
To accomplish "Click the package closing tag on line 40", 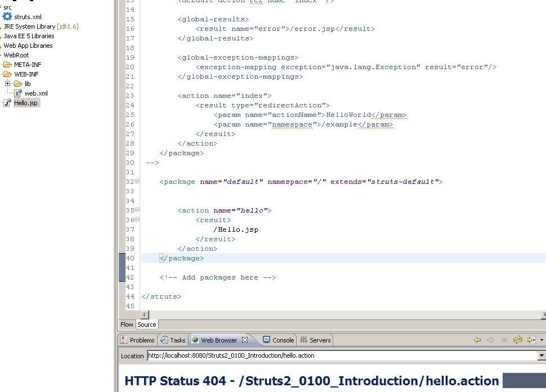I will pos(181,259).
